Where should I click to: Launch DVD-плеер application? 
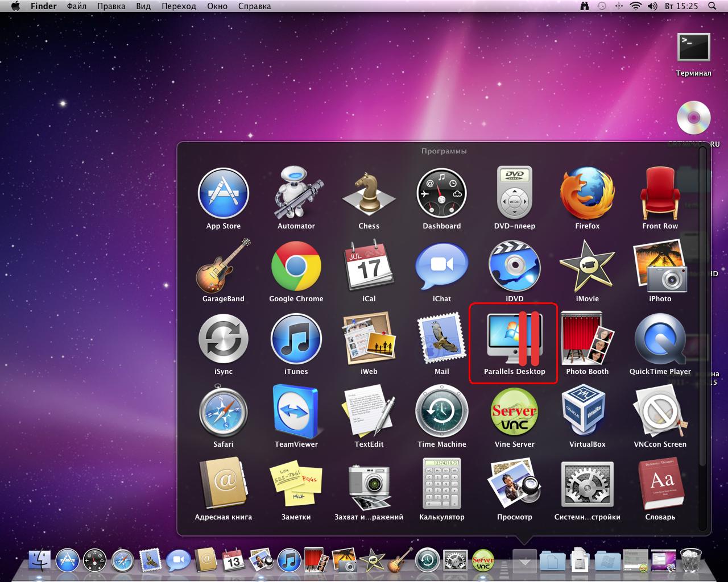point(515,193)
